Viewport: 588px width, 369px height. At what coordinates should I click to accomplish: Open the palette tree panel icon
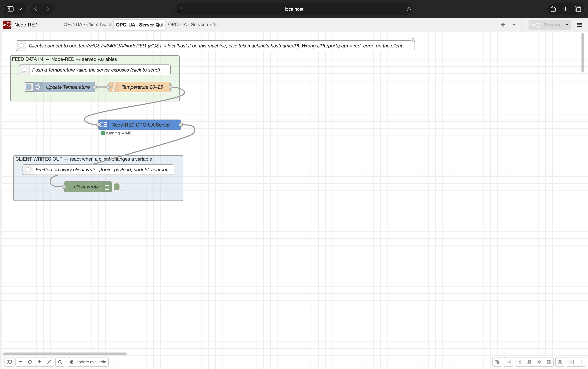pos(497,362)
